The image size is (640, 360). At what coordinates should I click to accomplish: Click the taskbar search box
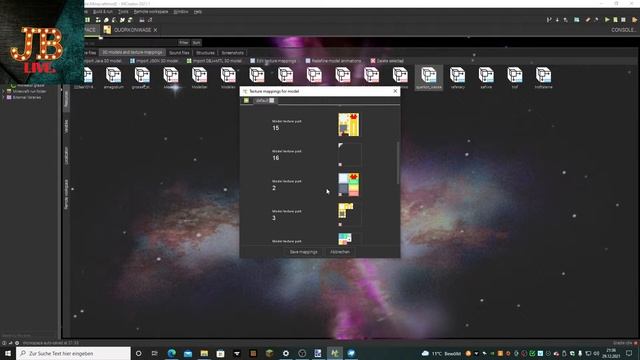point(74,353)
